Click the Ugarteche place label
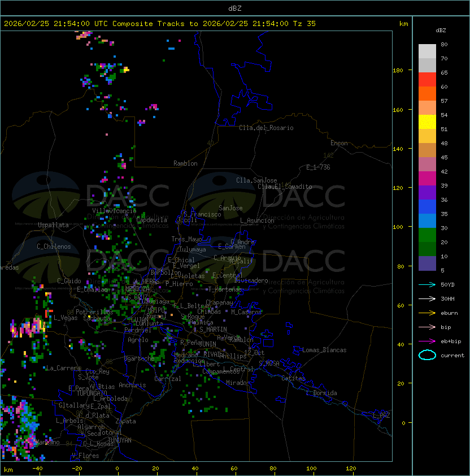 pyautogui.click(x=140, y=358)
